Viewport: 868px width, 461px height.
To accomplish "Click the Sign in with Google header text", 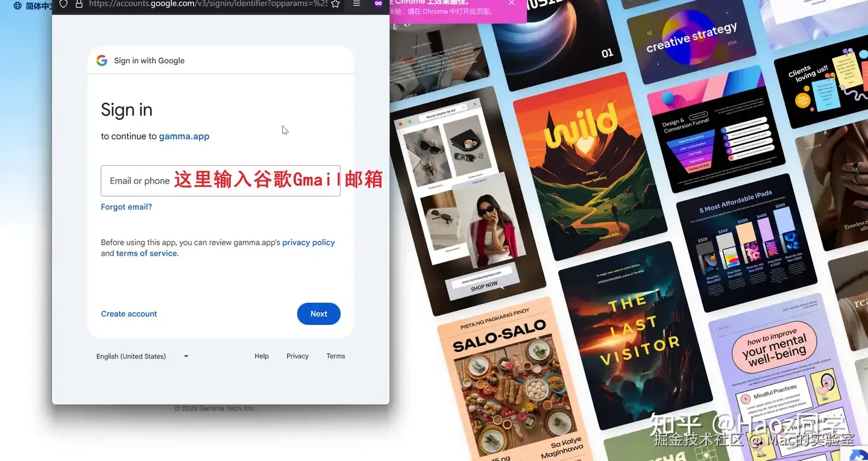I will click(x=149, y=60).
